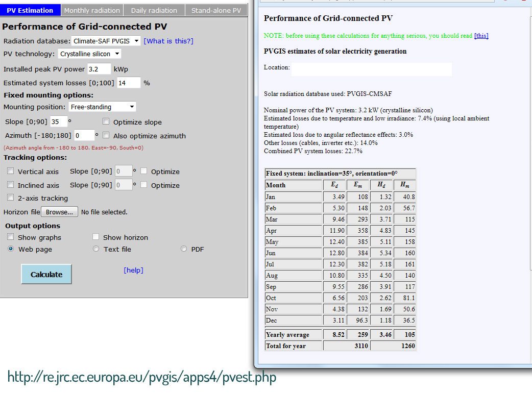Select the Text file output radio
The height and width of the screenshot is (393, 532).
tap(96, 249)
